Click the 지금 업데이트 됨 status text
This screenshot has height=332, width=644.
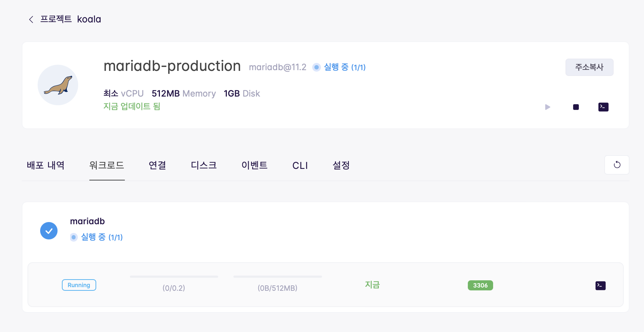click(x=132, y=106)
